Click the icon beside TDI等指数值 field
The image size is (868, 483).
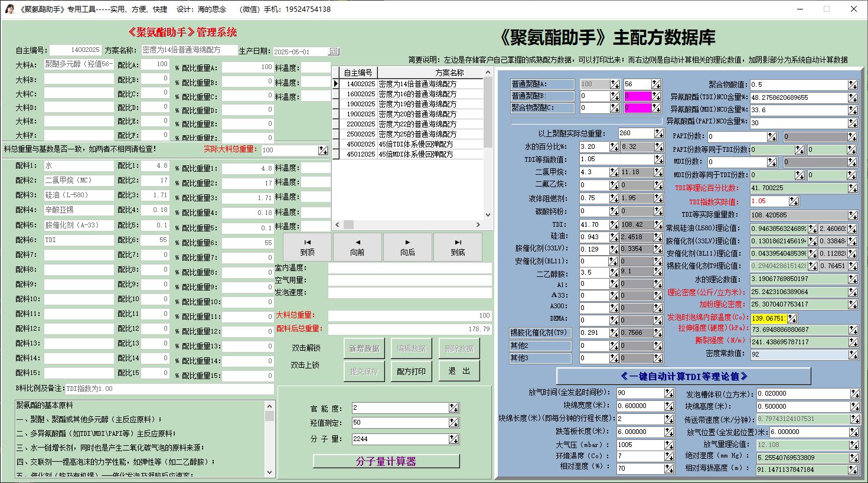(659, 159)
